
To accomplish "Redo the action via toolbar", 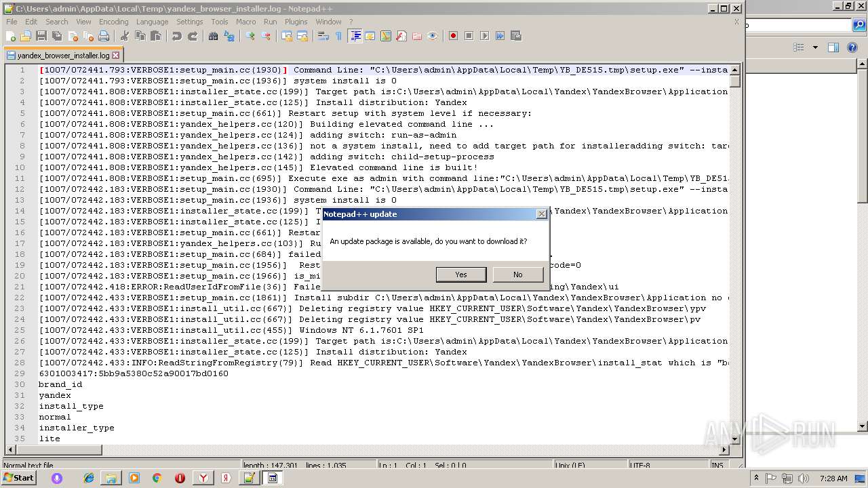I will [193, 36].
